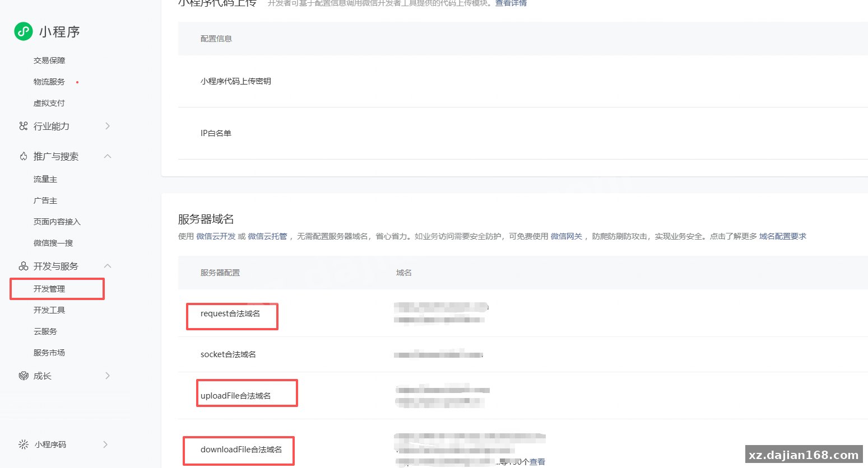Click the IP白名单 row label

216,133
